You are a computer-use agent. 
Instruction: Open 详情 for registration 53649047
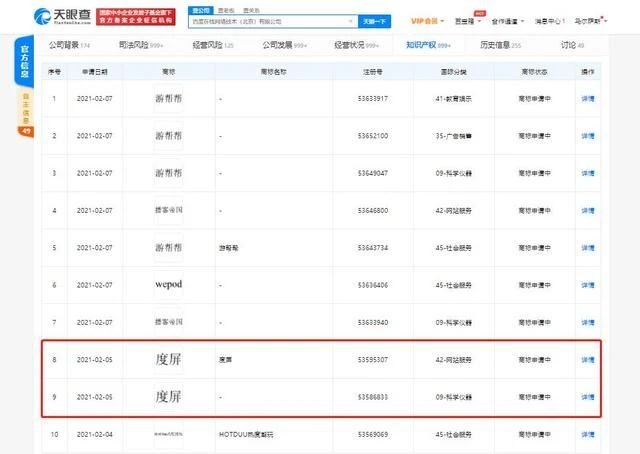click(588, 173)
